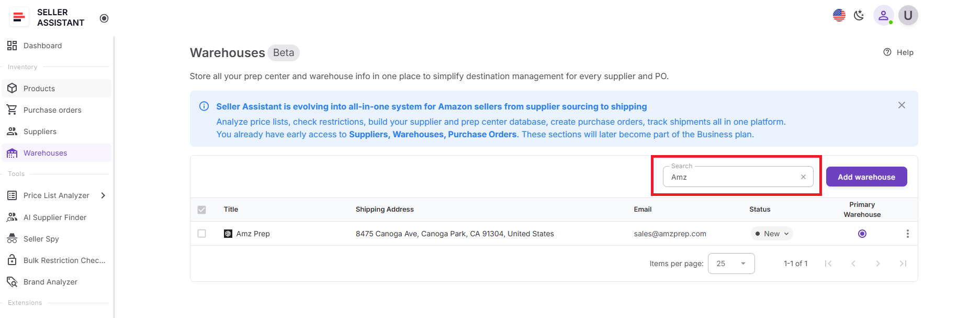980x318 pixels.
Task: Select Amz Prep primary warehouse radio
Action: 862,234
